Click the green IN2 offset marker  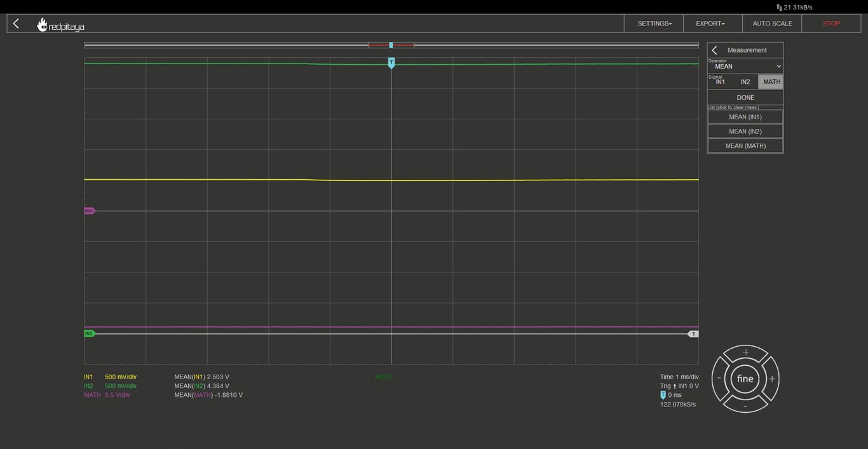coord(90,333)
